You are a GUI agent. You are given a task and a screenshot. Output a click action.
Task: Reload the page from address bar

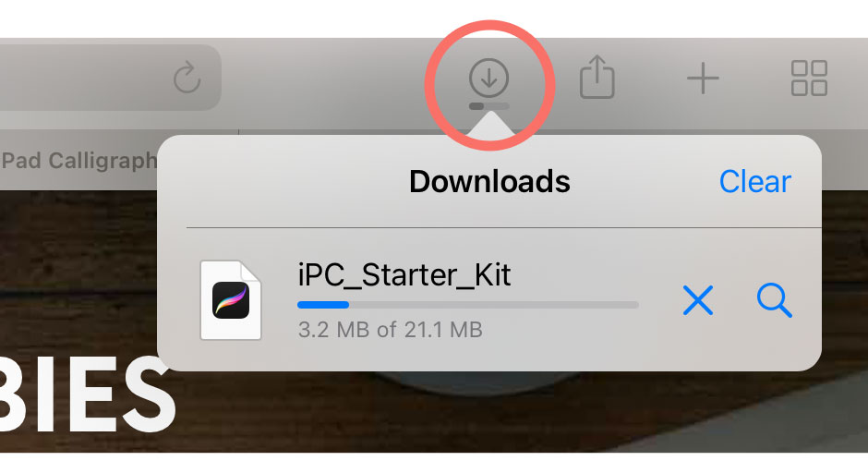pyautogui.click(x=187, y=78)
